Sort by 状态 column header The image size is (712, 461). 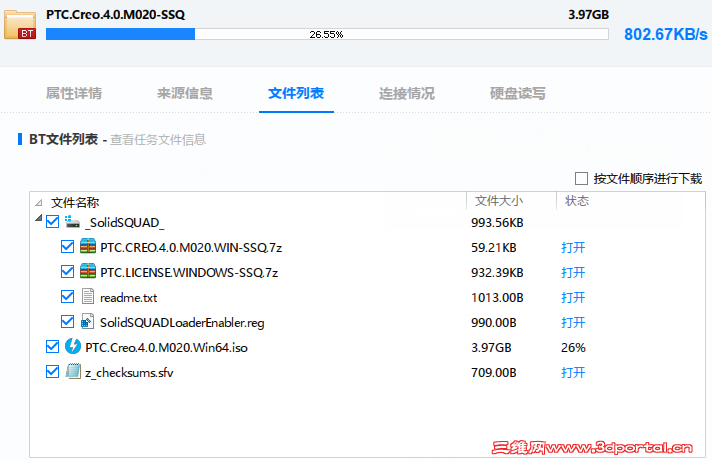577,201
